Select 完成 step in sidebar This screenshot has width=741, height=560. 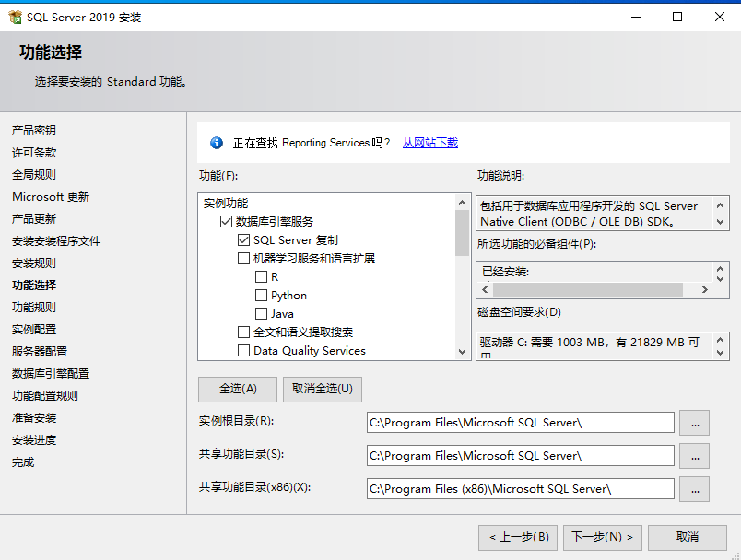[23, 462]
